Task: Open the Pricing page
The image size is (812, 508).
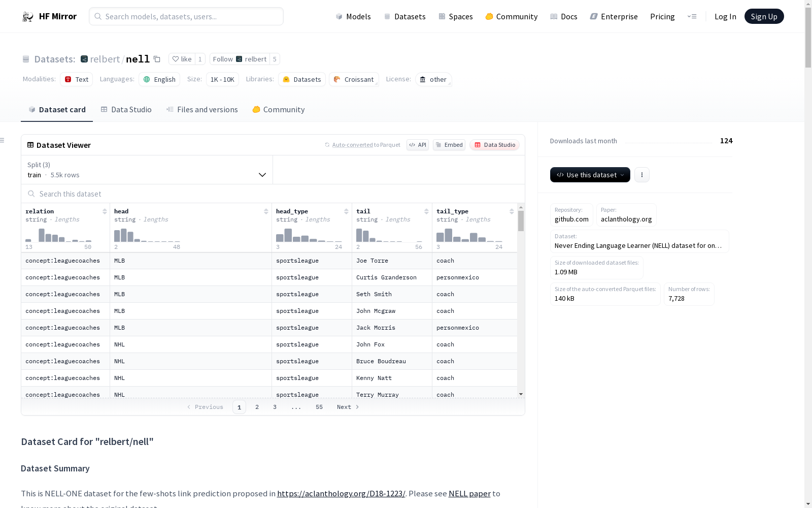Action: [662, 16]
